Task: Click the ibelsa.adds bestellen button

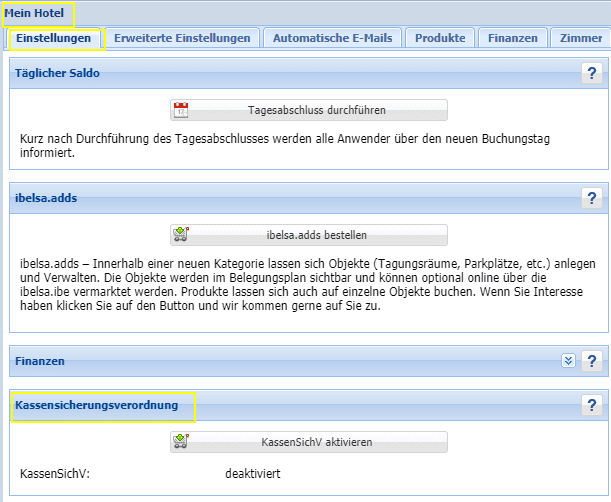Action: click(308, 235)
